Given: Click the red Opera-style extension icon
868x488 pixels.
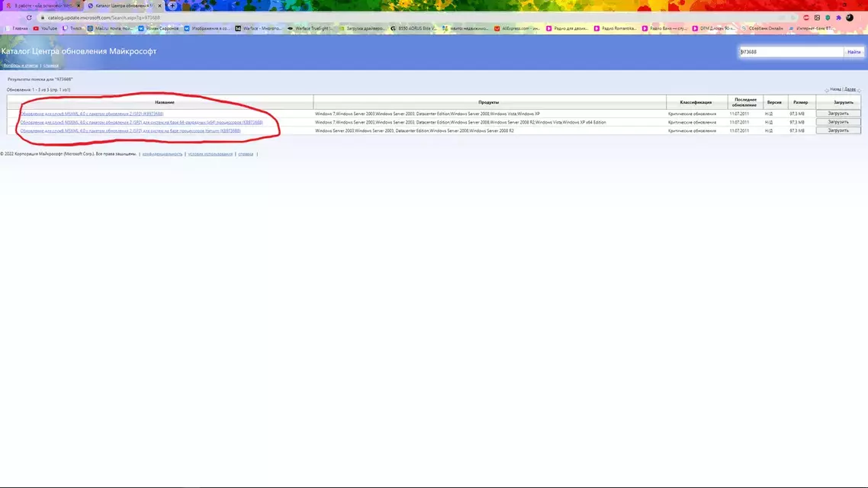Looking at the screenshot, I should [806, 18].
